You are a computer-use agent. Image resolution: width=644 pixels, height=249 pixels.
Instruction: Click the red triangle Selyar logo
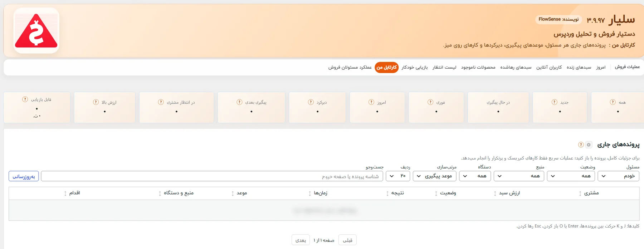pyautogui.click(x=36, y=31)
